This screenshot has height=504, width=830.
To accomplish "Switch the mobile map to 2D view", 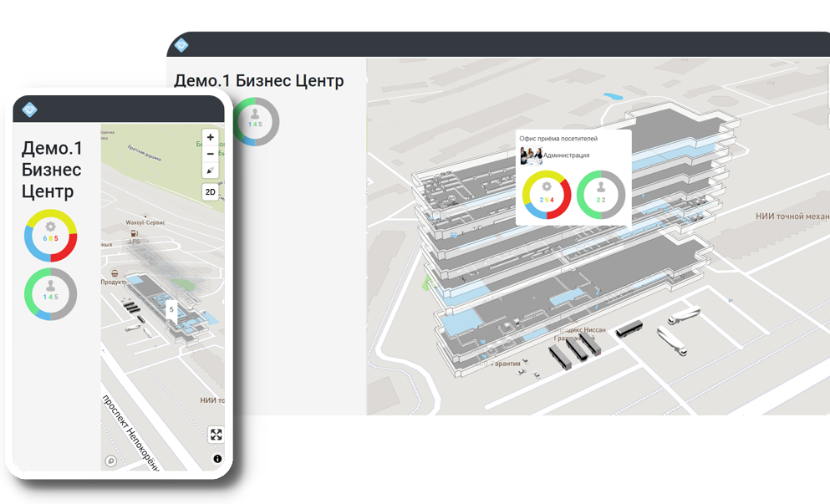I will click(210, 191).
